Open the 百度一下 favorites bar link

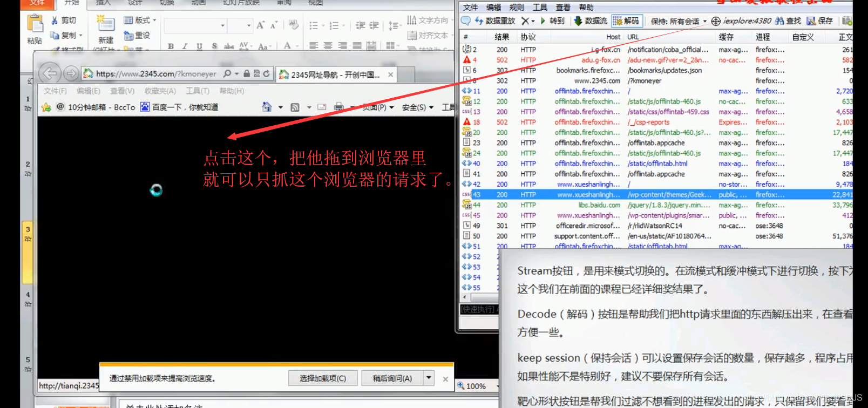(180, 107)
